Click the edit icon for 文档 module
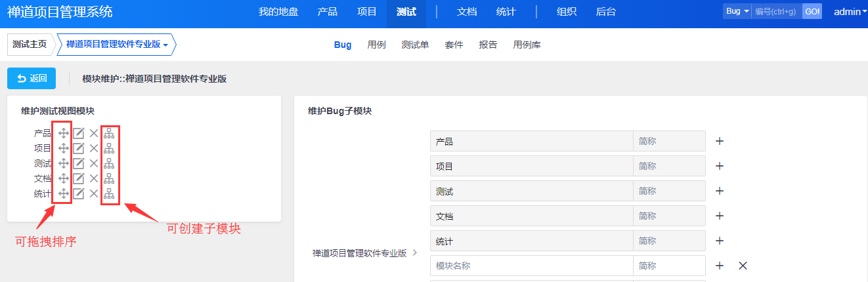868x282 pixels. coord(79,178)
